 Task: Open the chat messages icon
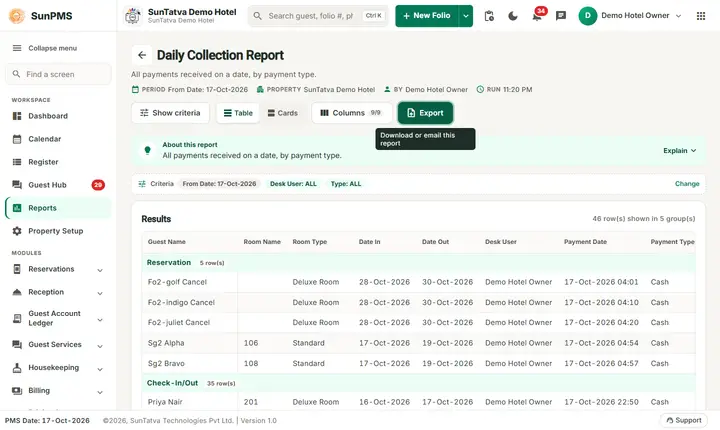[561, 16]
